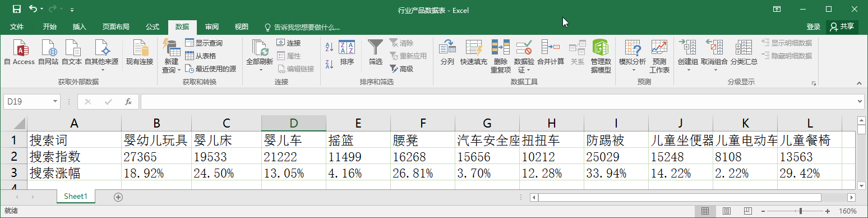The width and height of the screenshot is (868, 218).
Task: Open 高级 advanced filter
Action: coord(401,69)
